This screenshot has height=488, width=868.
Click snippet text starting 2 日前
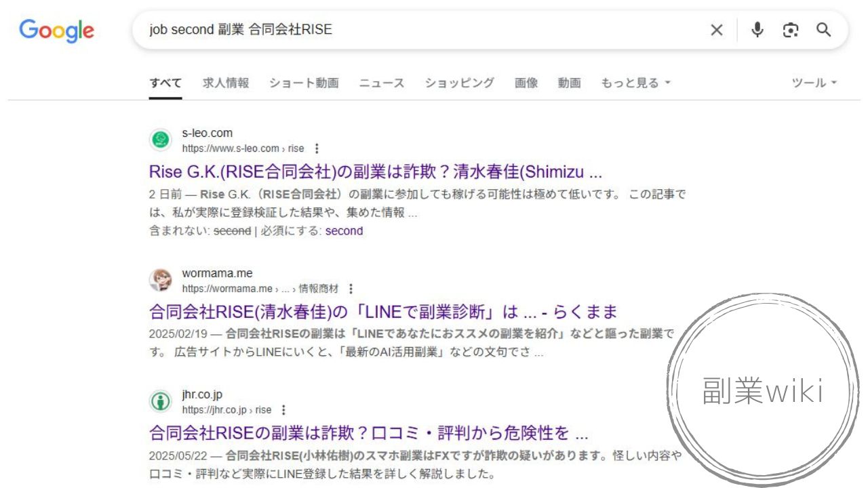point(417,203)
